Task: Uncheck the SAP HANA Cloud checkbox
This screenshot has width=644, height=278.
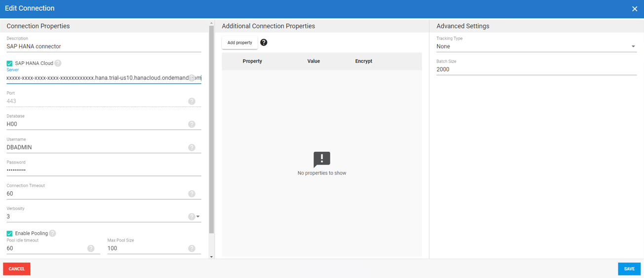Action: tap(9, 64)
